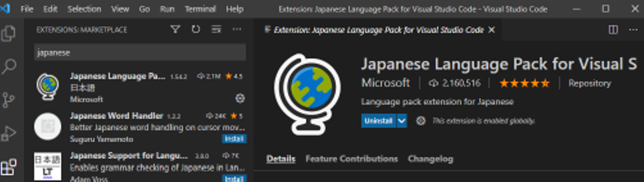The height and width of the screenshot is (182, 644).
Task: Open the Selection menu
Action: click(x=84, y=8)
